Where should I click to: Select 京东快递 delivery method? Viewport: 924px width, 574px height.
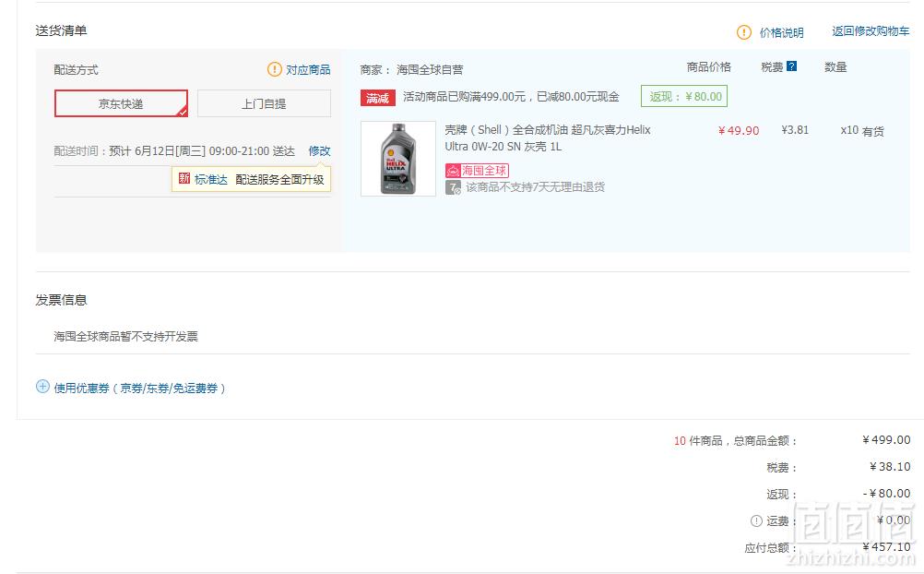click(122, 104)
